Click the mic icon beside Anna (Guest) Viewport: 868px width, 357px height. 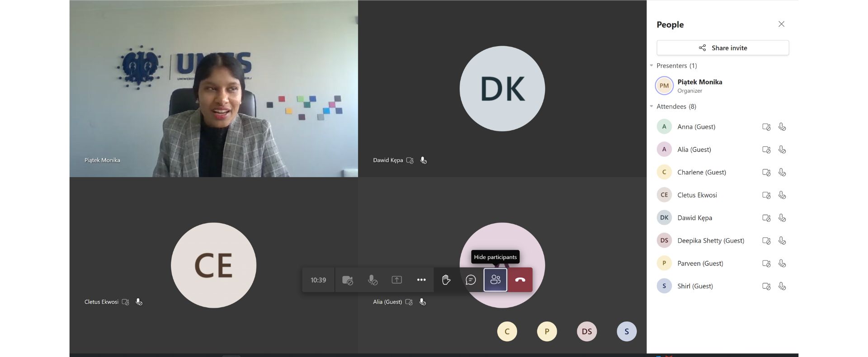click(x=782, y=127)
